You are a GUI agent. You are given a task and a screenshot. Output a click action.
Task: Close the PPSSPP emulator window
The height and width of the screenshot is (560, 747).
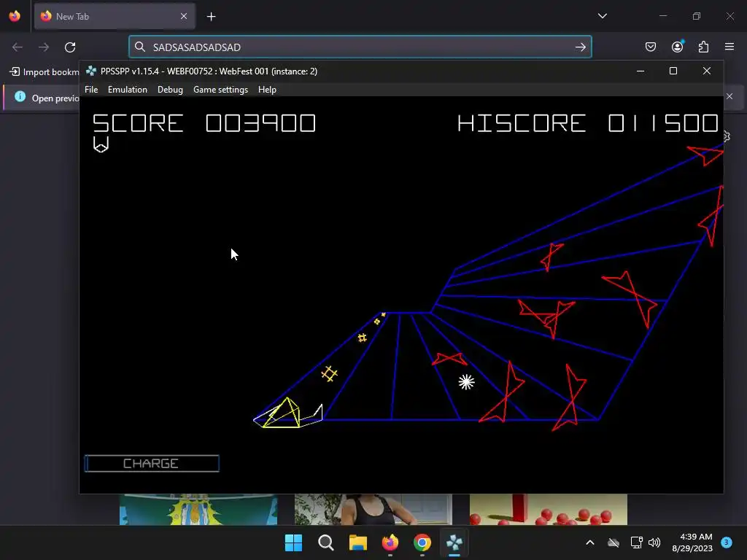coord(706,71)
